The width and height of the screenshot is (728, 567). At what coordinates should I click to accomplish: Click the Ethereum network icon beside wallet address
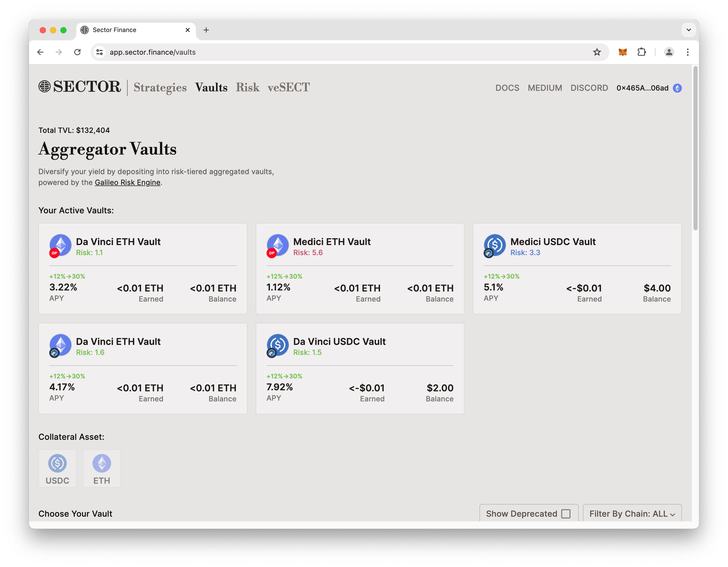pos(677,88)
